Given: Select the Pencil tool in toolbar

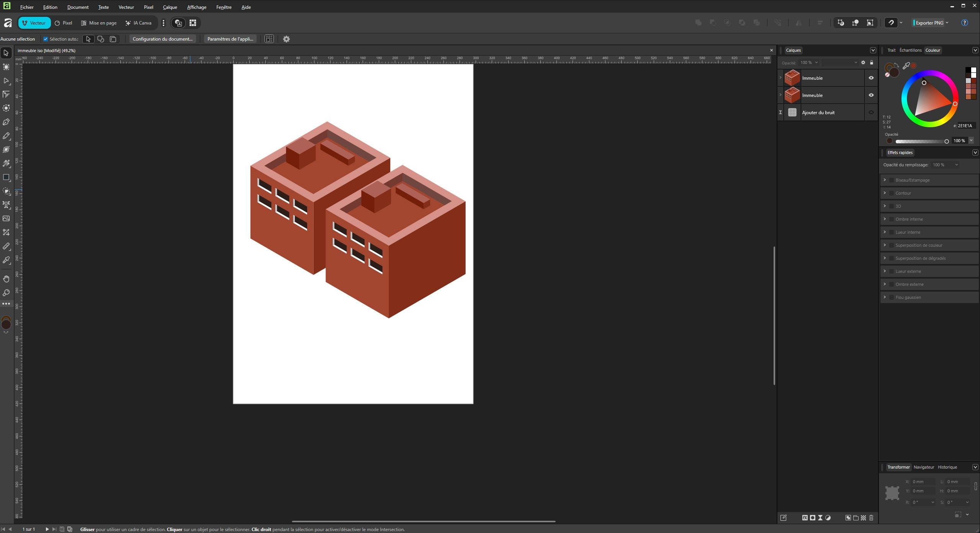Looking at the screenshot, I should (6, 136).
